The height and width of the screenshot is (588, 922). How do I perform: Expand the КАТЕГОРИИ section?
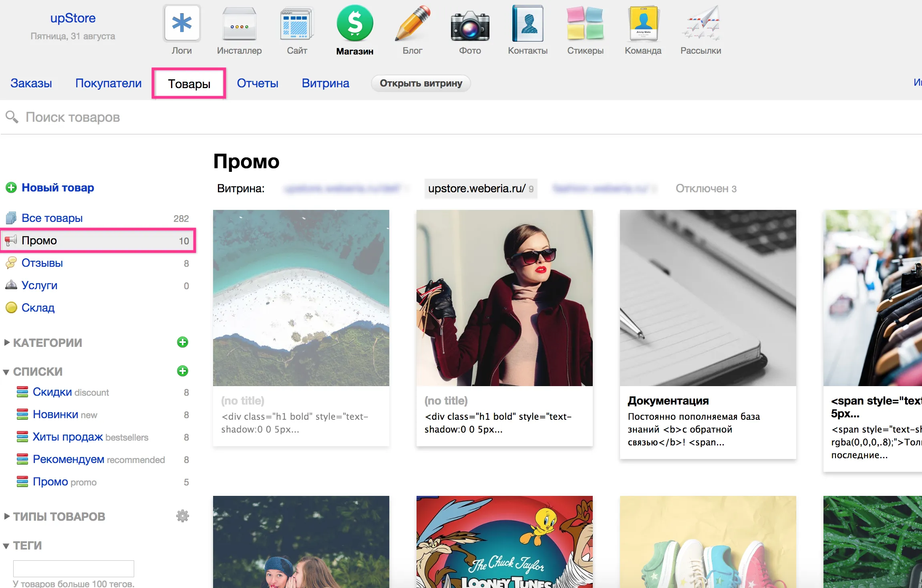tap(7, 342)
